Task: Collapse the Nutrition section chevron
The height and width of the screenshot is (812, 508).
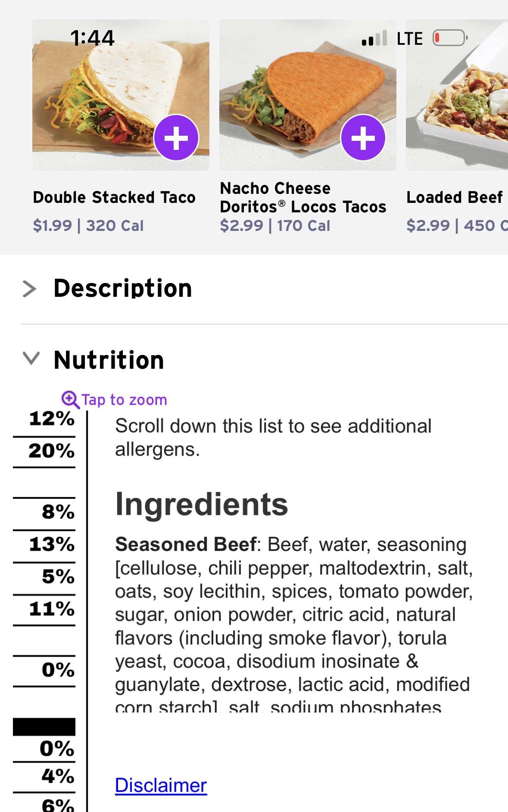Action: click(x=31, y=358)
